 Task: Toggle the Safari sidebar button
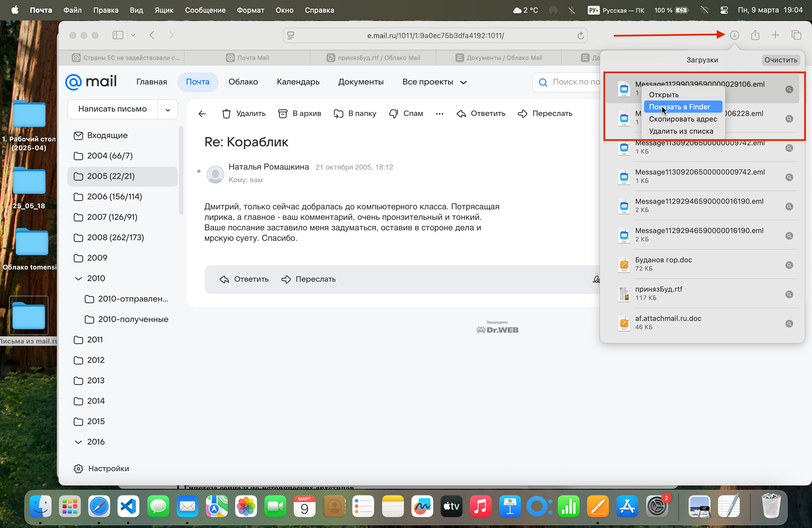pyautogui.click(x=118, y=35)
